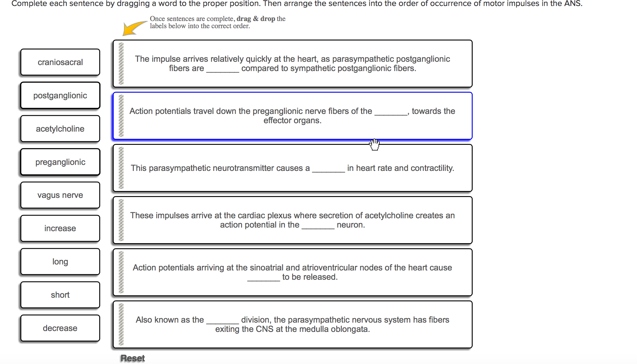
Task: Click the orange arrow instruction icon
Action: pyautogui.click(x=131, y=26)
